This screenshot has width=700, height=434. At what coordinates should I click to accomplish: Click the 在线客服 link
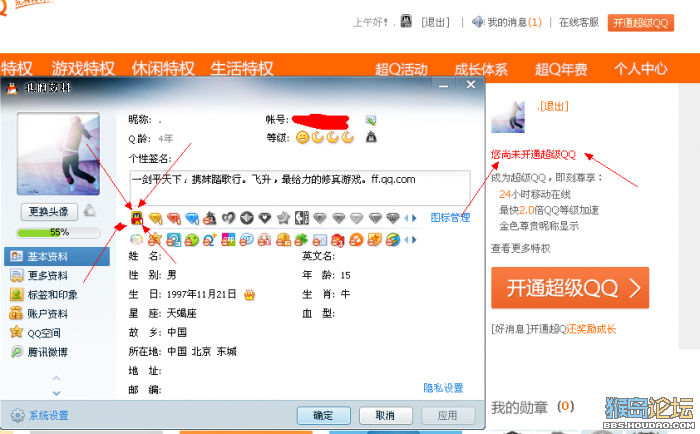pyautogui.click(x=579, y=22)
